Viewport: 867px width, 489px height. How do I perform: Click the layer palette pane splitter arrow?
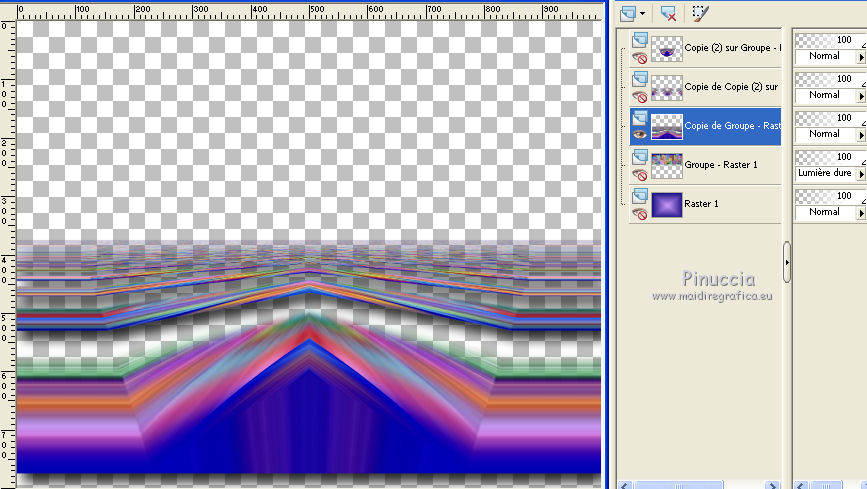click(x=787, y=262)
